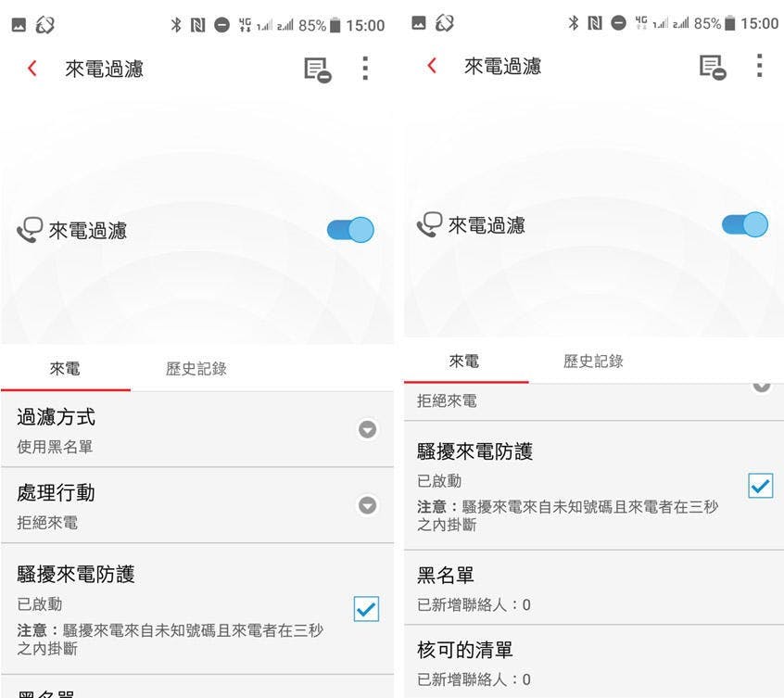Uncheck 騷擾來電防護 checkbox in left screen
The width and height of the screenshot is (784, 698).
(x=366, y=608)
